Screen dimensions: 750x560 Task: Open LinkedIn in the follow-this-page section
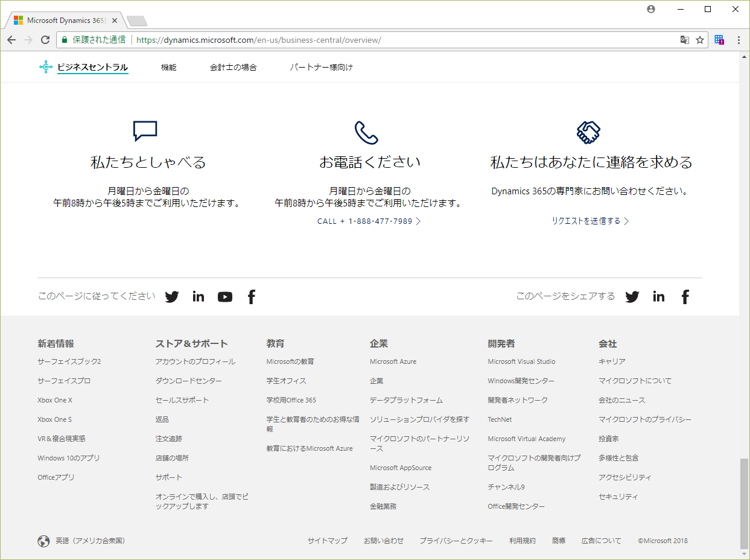pos(199,296)
